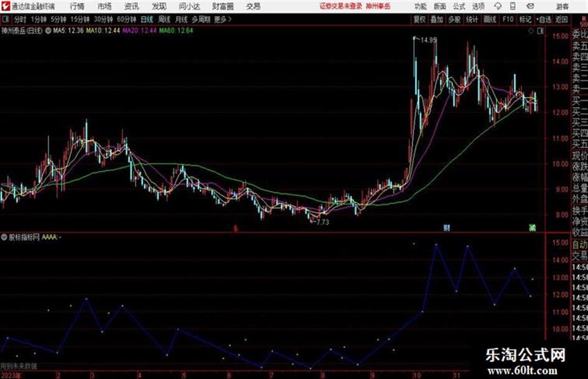
Task: Open the 公式 menu
Action: click(459, 6)
